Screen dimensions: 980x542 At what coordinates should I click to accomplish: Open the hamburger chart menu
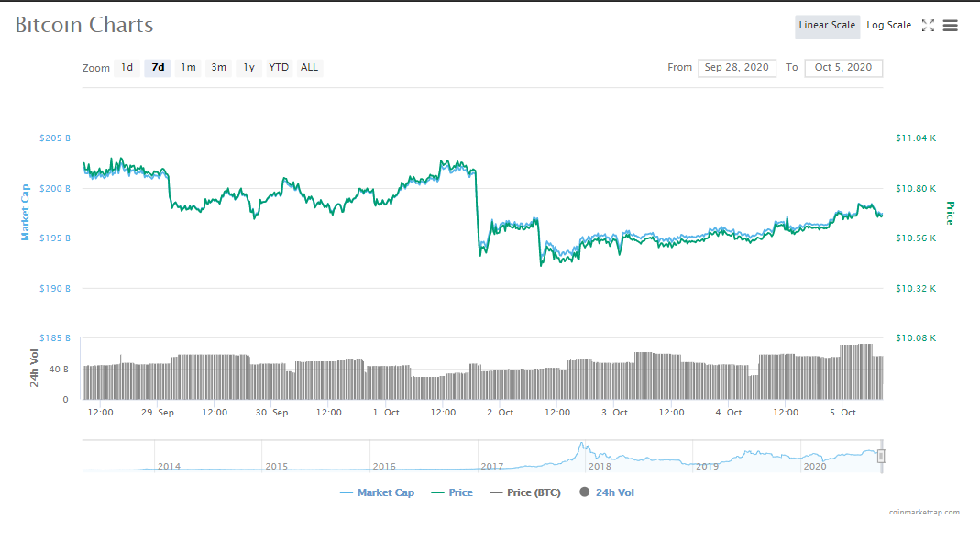(x=950, y=25)
